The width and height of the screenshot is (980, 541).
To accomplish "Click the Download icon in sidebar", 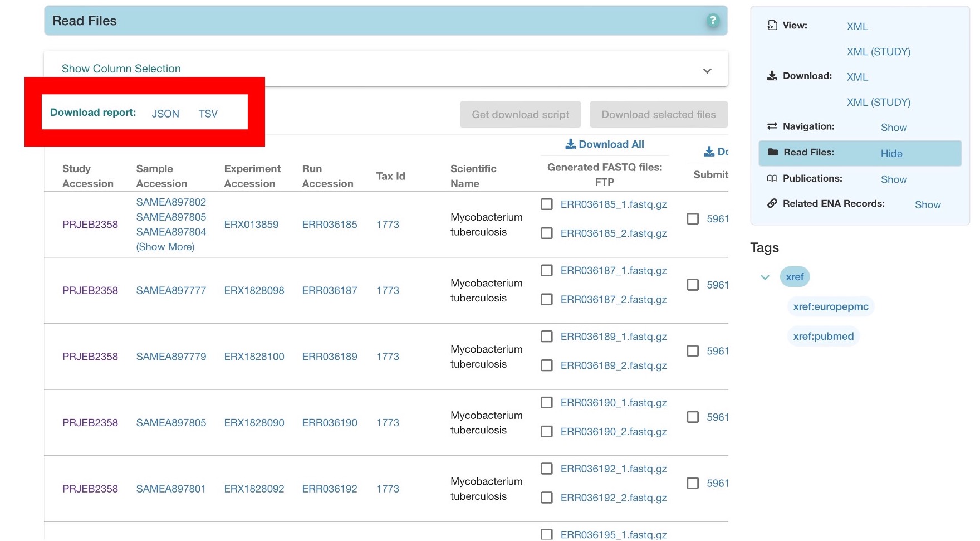I will tap(772, 76).
